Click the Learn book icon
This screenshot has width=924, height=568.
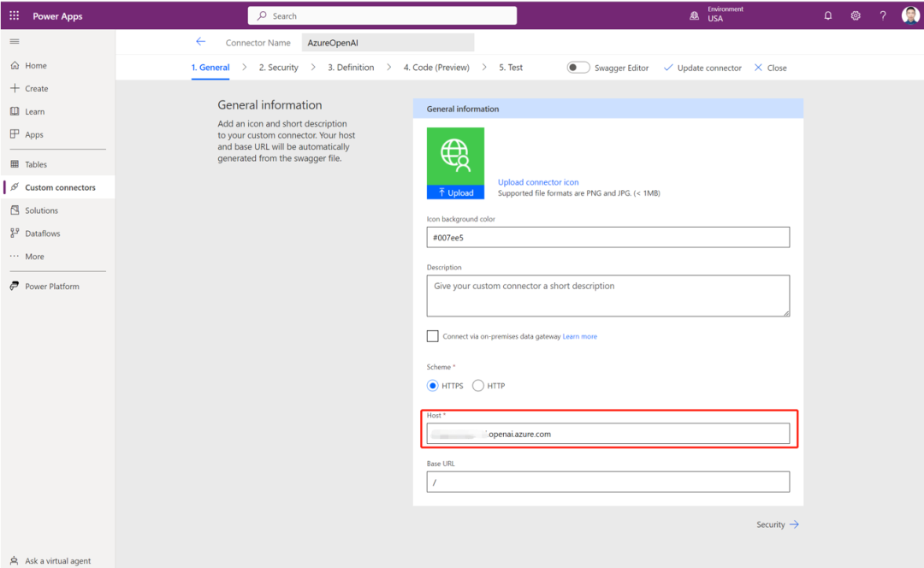tap(15, 111)
